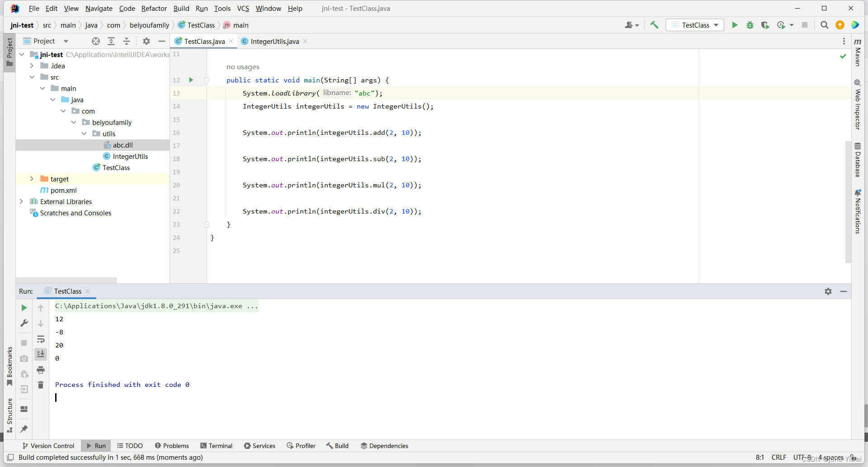868x467 pixels.
Task: Click the Select Opened File target icon
Action: pos(96,41)
